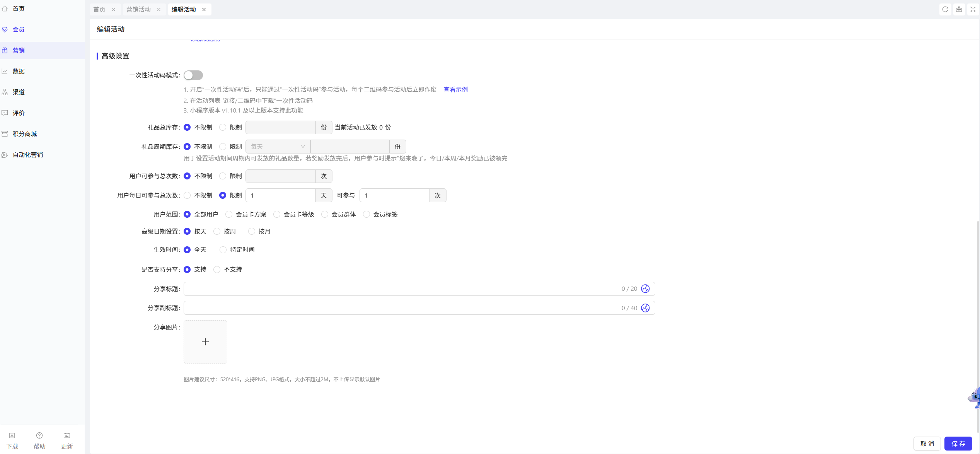
Task: Click the 查看示例 link
Action: (455, 89)
